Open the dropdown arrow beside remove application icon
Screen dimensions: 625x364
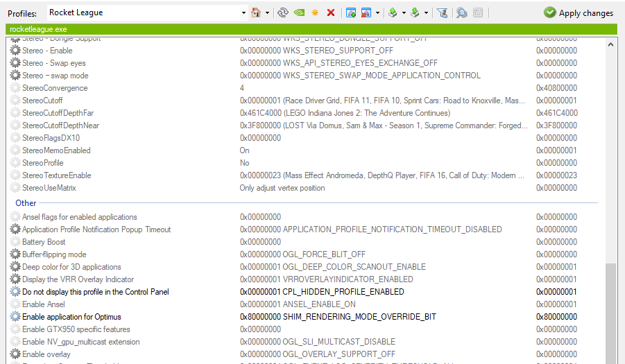pos(377,12)
